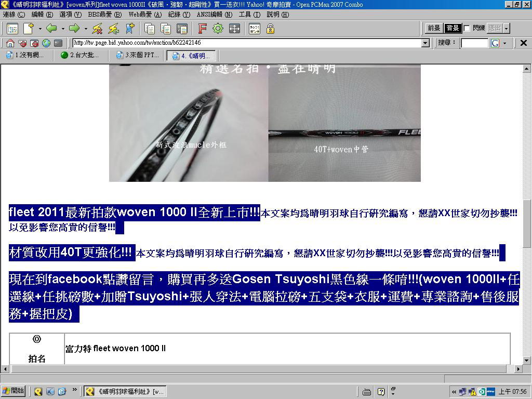Image resolution: width=532 pixels, height=399 pixels.
Task: Open the 說明 (H) menu
Action: click(x=278, y=15)
